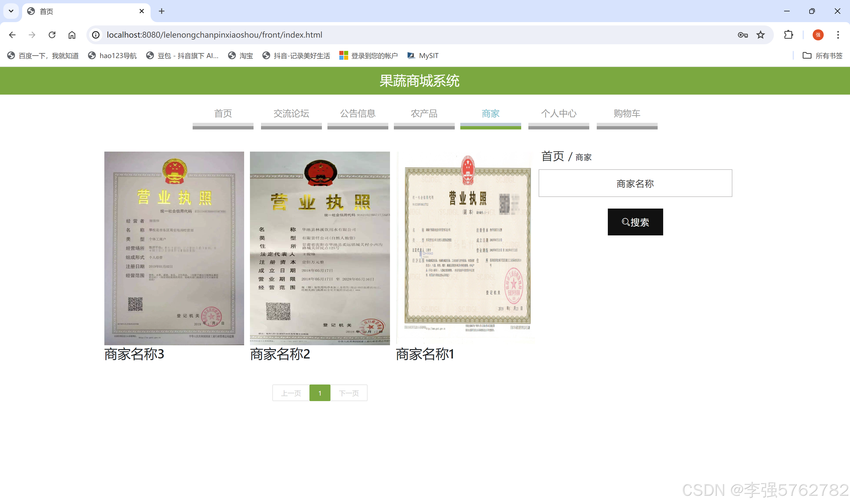Image resolution: width=850 pixels, height=504 pixels.
Task: Expand the tab search dropdown
Action: (11, 11)
